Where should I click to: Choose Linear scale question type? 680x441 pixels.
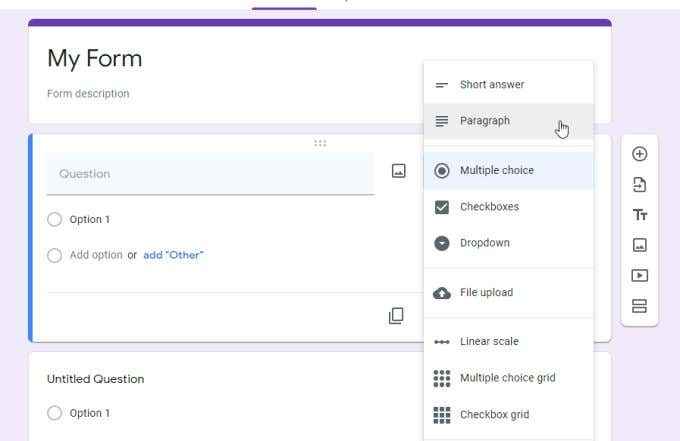click(508, 342)
